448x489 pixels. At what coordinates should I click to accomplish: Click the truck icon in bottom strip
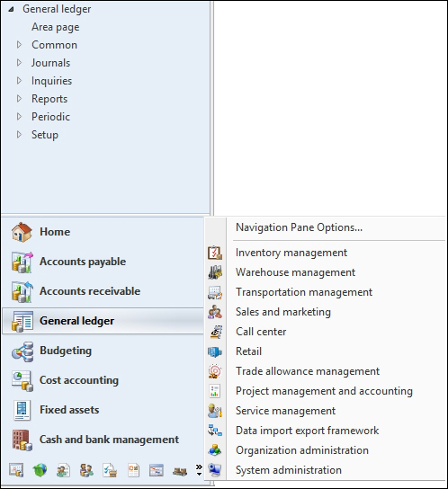click(180, 471)
